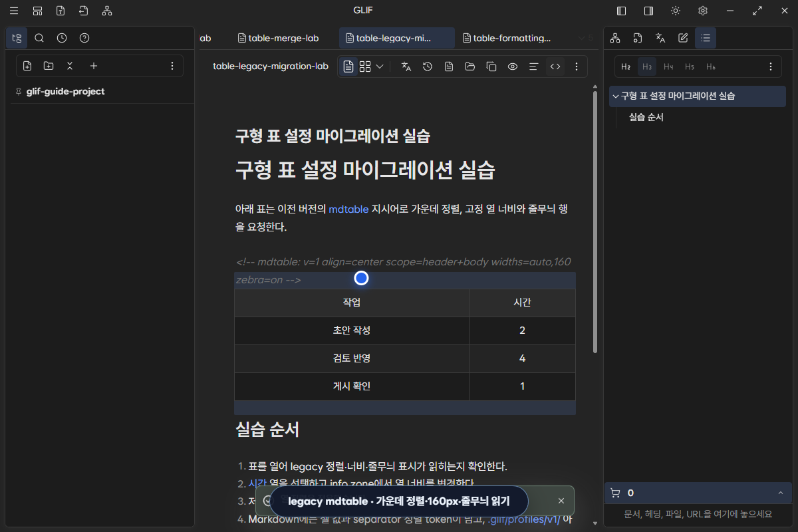
Task: Open search in left sidebar
Action: (39, 38)
